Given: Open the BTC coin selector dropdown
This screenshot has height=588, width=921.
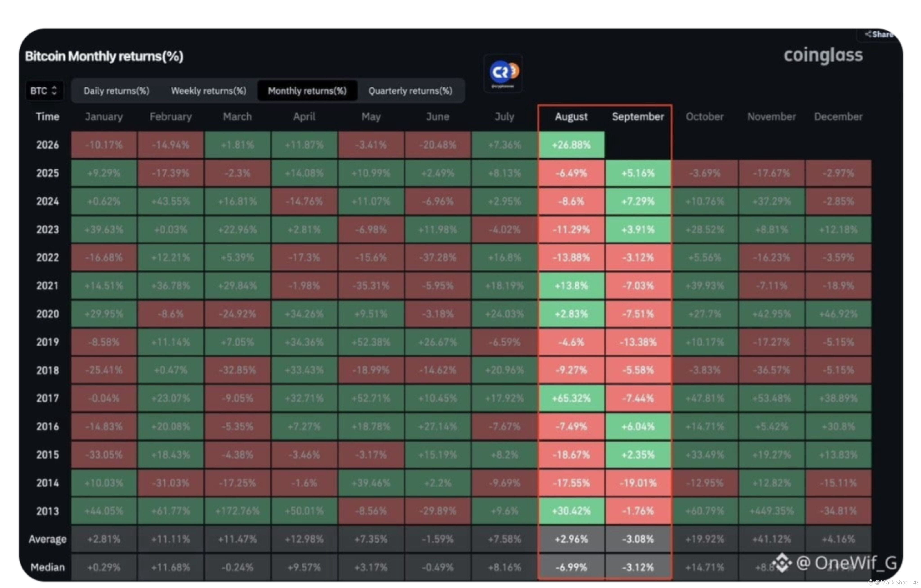Looking at the screenshot, I should click(x=44, y=91).
